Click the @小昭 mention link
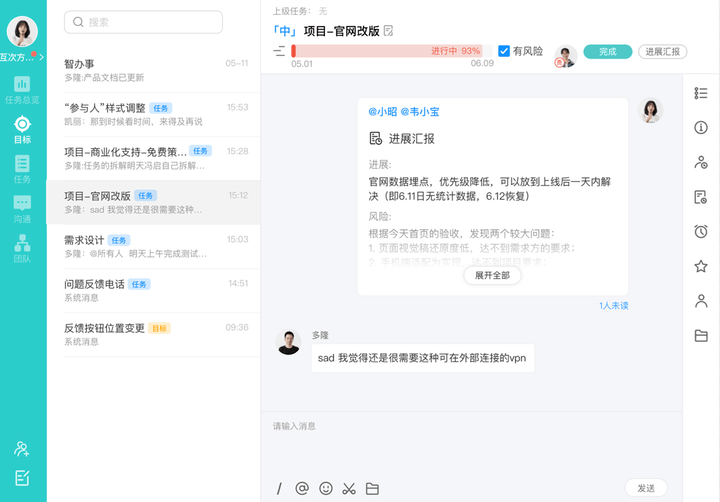The image size is (720, 502). click(x=382, y=112)
